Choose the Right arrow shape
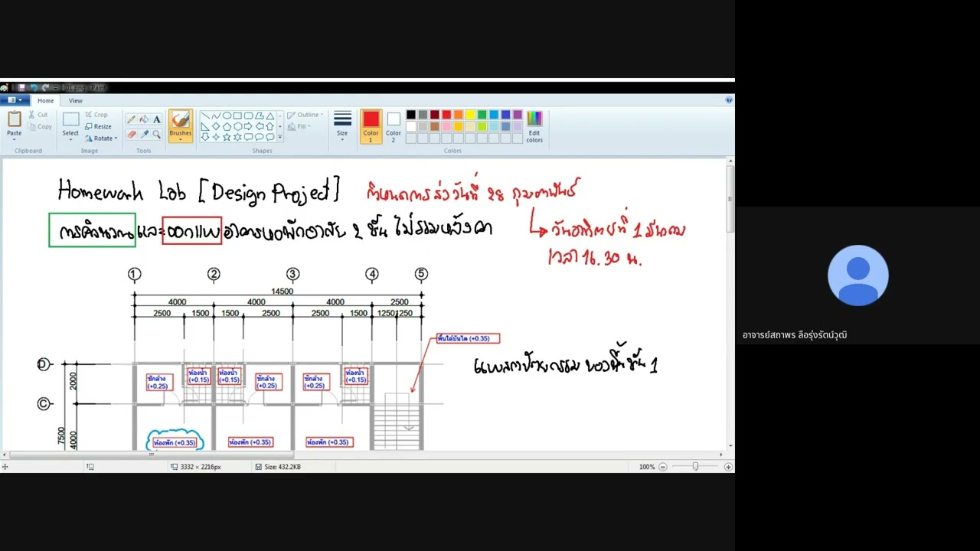 click(x=248, y=126)
